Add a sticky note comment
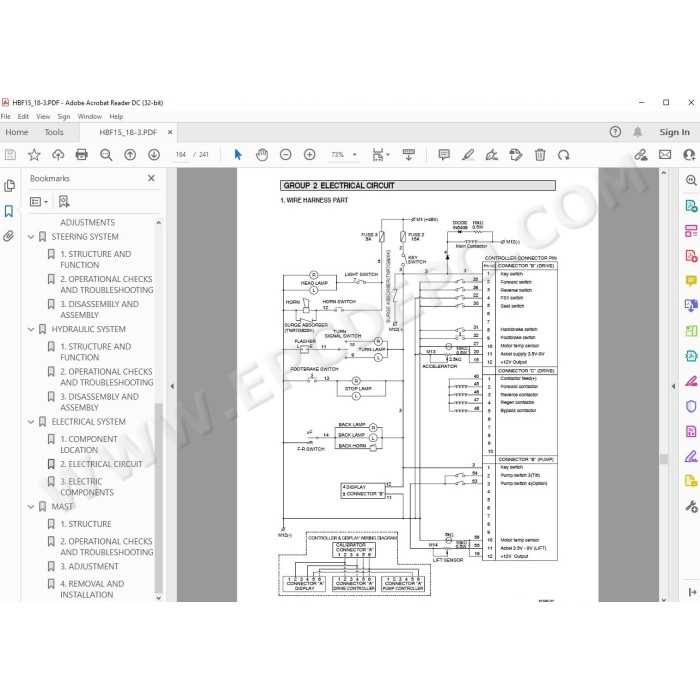The width and height of the screenshot is (700, 700). click(444, 155)
